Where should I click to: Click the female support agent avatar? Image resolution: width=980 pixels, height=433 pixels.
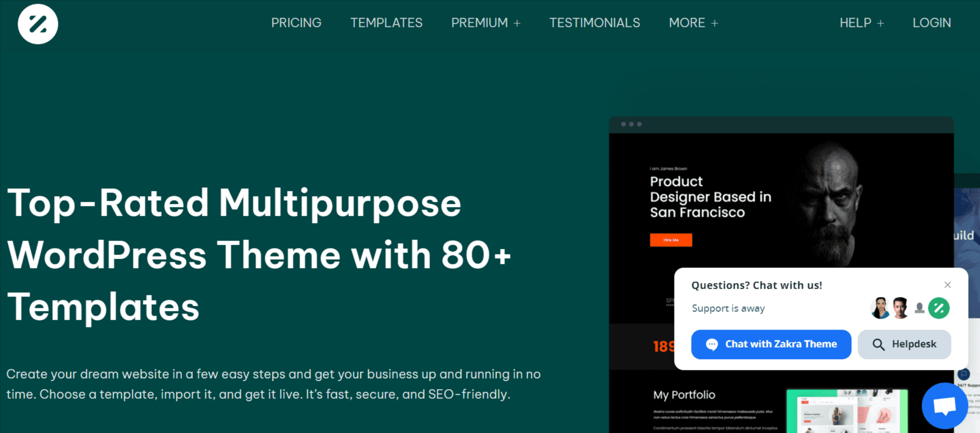tap(880, 308)
